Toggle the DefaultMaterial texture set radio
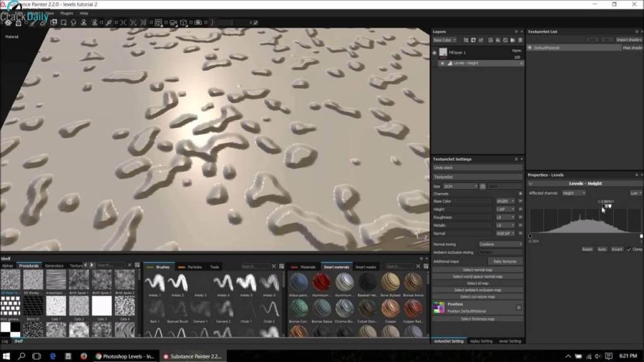 click(x=530, y=48)
